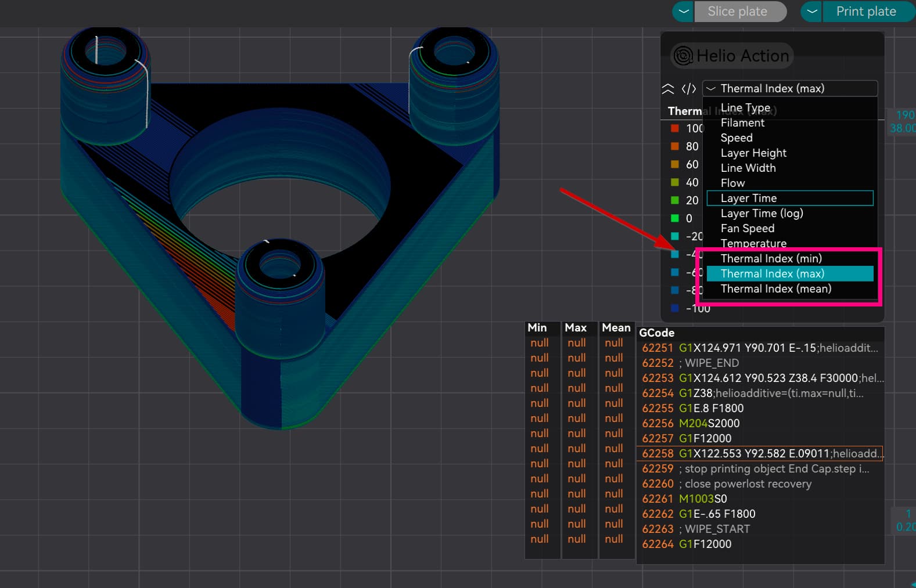The height and width of the screenshot is (588, 916).
Task: Open the Print plate dropdown arrow
Action: coord(811,12)
